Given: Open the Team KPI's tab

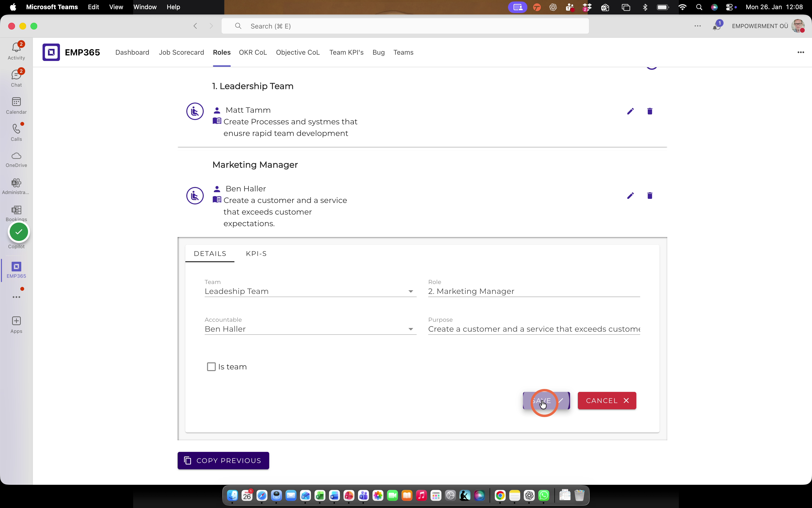Looking at the screenshot, I should (x=346, y=52).
